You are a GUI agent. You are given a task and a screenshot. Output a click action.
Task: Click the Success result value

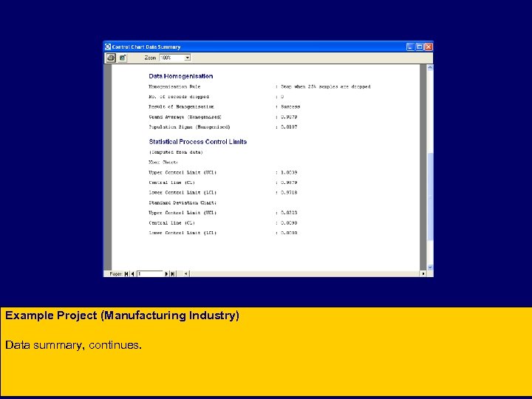tap(290, 106)
